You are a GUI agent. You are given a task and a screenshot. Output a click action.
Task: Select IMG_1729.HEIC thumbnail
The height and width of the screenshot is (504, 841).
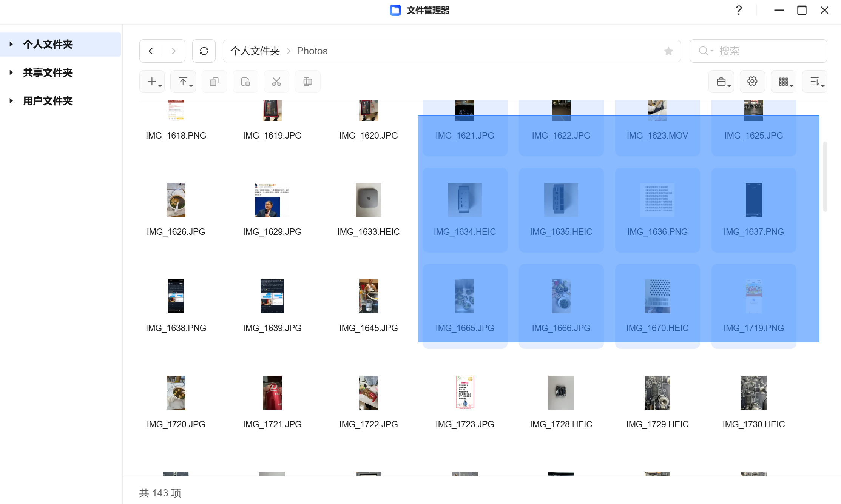[657, 393]
